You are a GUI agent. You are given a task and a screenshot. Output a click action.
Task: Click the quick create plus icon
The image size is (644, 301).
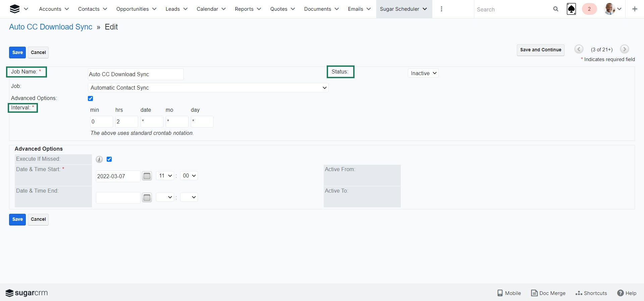[635, 9]
